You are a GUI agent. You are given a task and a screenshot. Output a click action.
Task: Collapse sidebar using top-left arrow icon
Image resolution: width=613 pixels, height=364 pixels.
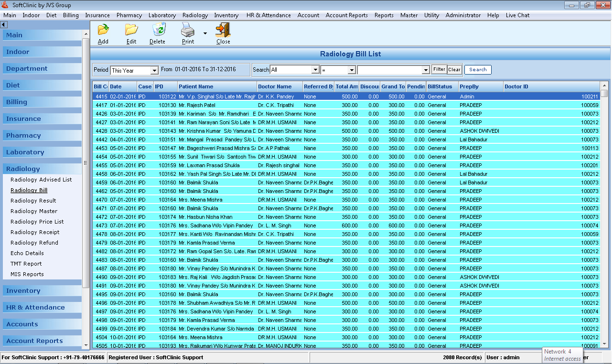point(3,24)
